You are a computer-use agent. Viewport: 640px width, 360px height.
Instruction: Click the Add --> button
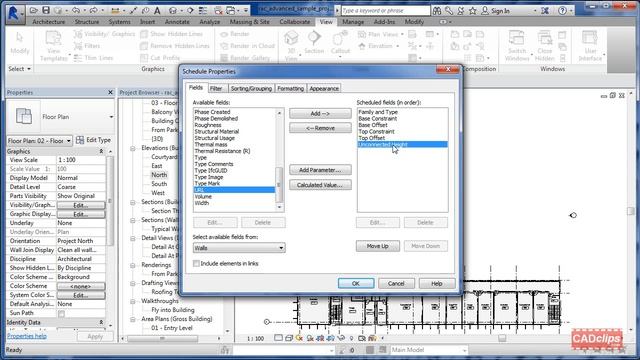pos(320,113)
